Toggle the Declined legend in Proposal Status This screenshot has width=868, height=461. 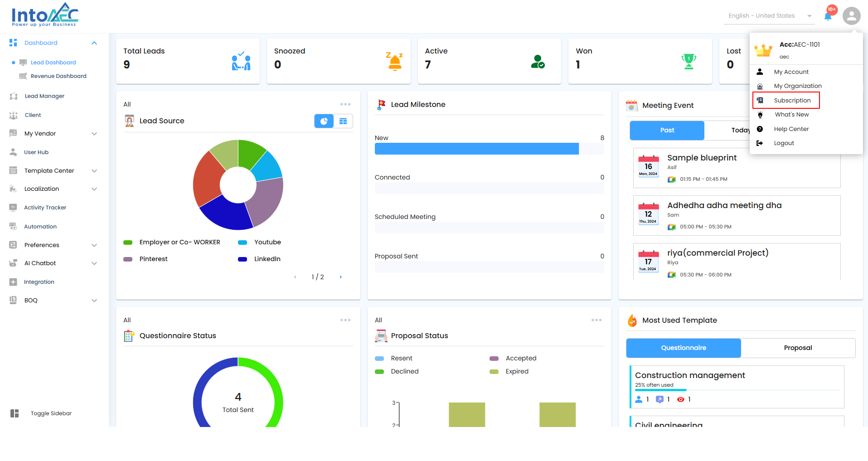tap(397, 372)
